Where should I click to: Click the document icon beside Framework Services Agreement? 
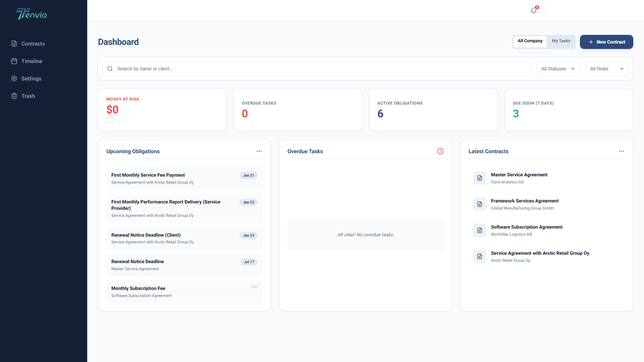pos(479,204)
